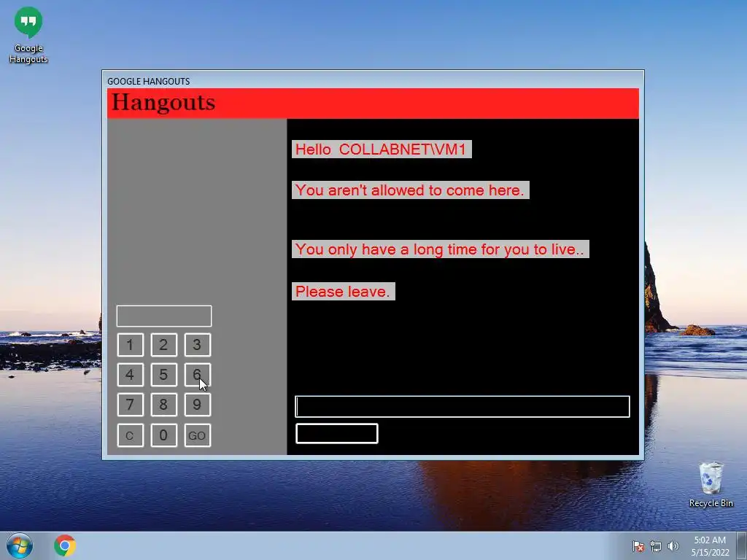Click keypad digit 8
Screen dimensions: 747x560
pyautogui.click(x=163, y=405)
